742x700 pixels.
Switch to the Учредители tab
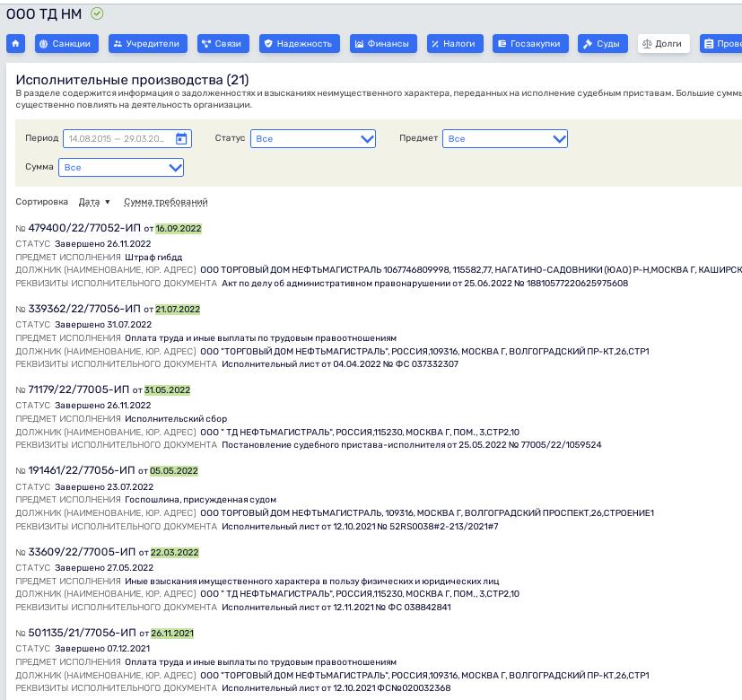(148, 44)
